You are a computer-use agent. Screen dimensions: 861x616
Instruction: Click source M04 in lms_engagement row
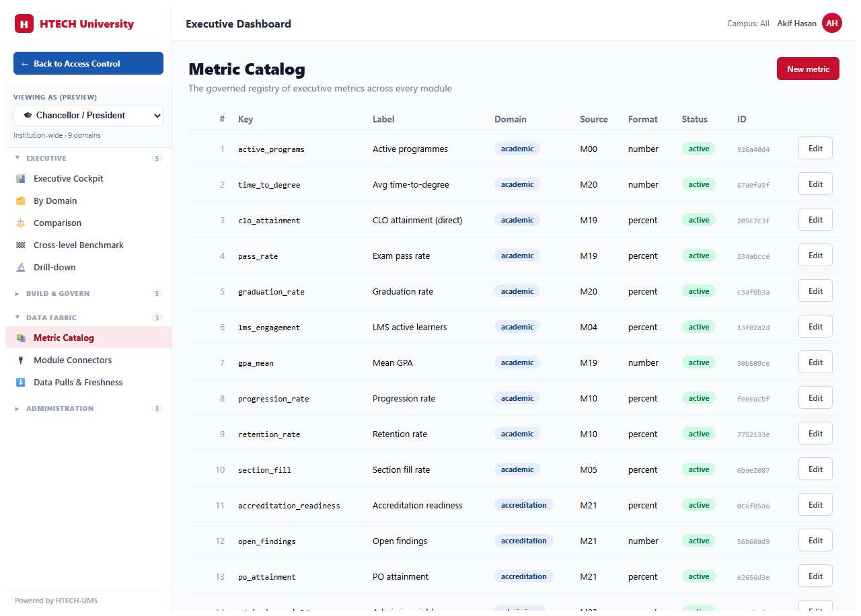click(589, 327)
